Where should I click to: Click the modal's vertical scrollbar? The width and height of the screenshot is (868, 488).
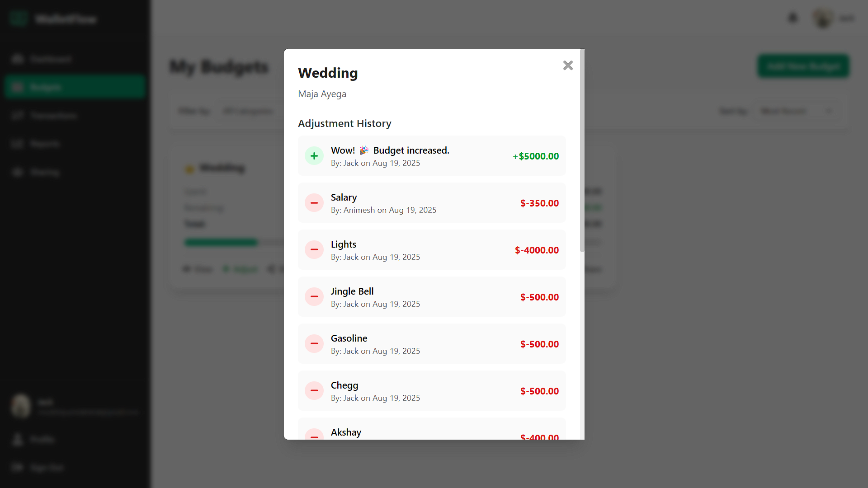pos(582,150)
